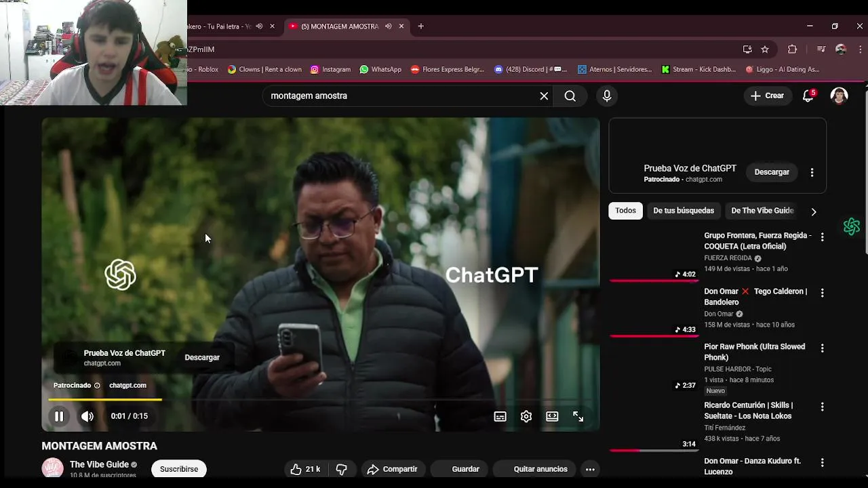The width and height of the screenshot is (868, 488).
Task: Bookmark this page with star icon
Action: (765, 49)
